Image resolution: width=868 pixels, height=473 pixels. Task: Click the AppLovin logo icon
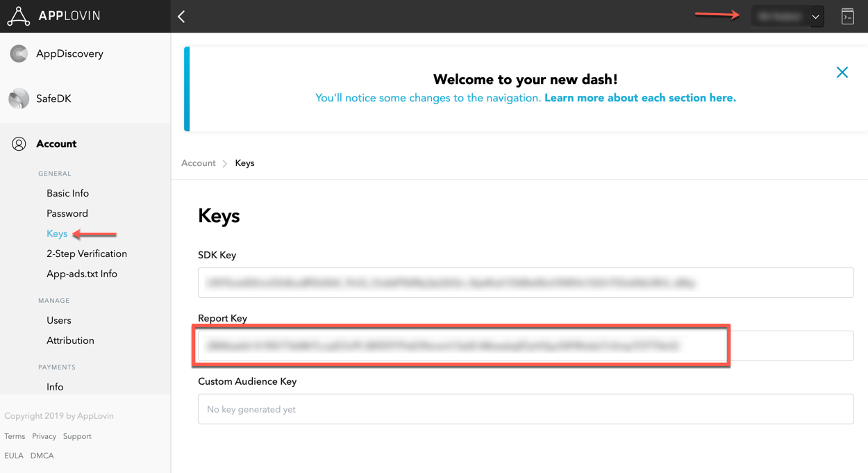19,16
